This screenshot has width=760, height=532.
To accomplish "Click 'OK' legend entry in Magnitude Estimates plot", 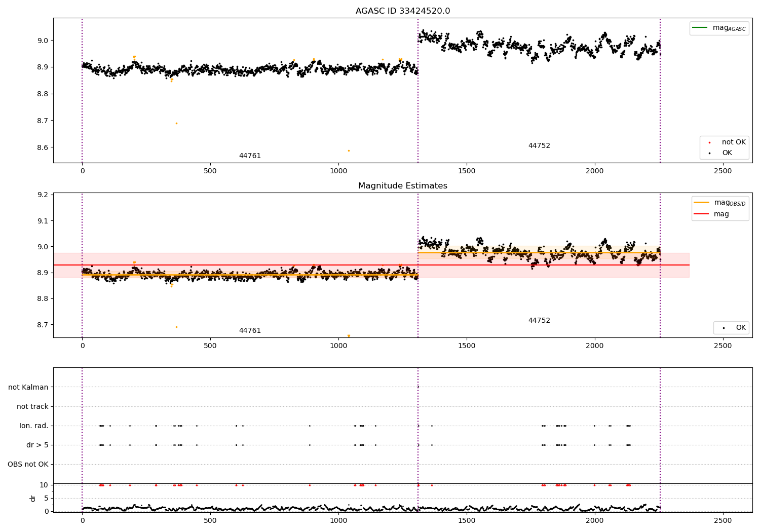I will [733, 328].
